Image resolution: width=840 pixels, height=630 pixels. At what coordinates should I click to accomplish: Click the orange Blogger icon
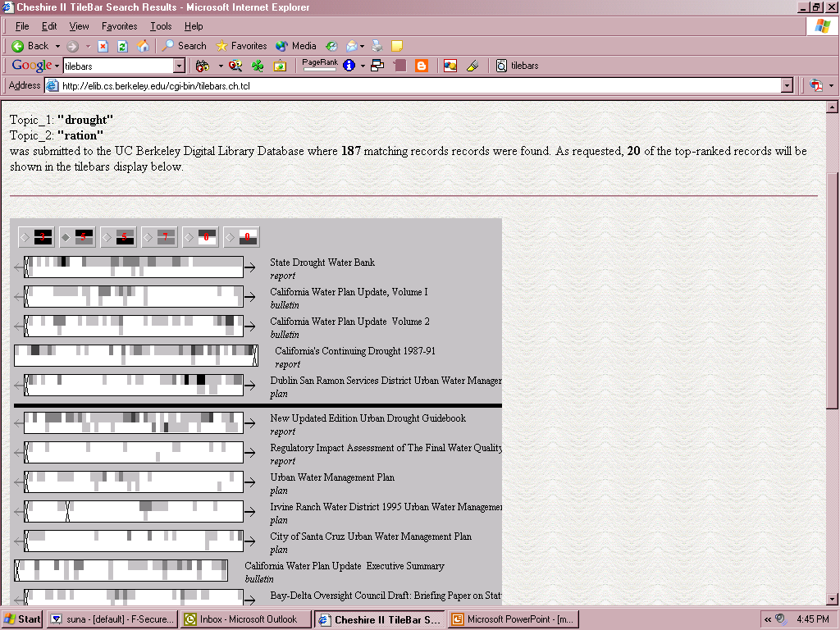coord(422,66)
